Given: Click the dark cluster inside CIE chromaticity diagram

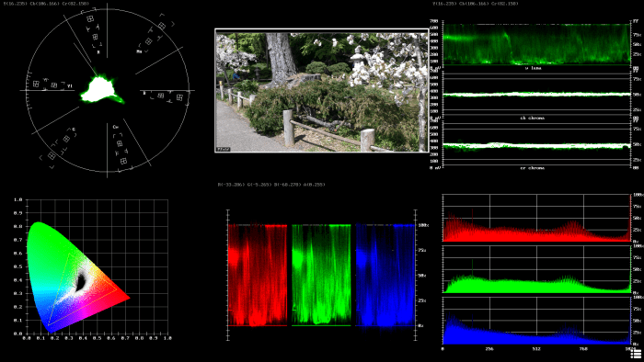Looking at the screenshot, I should (x=81, y=281).
